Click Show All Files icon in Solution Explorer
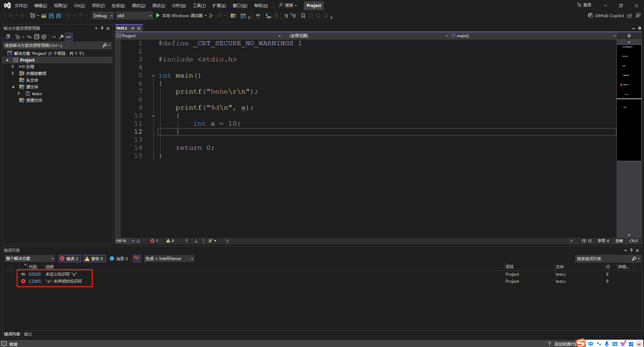The height and width of the screenshot is (347, 644). coord(44,37)
